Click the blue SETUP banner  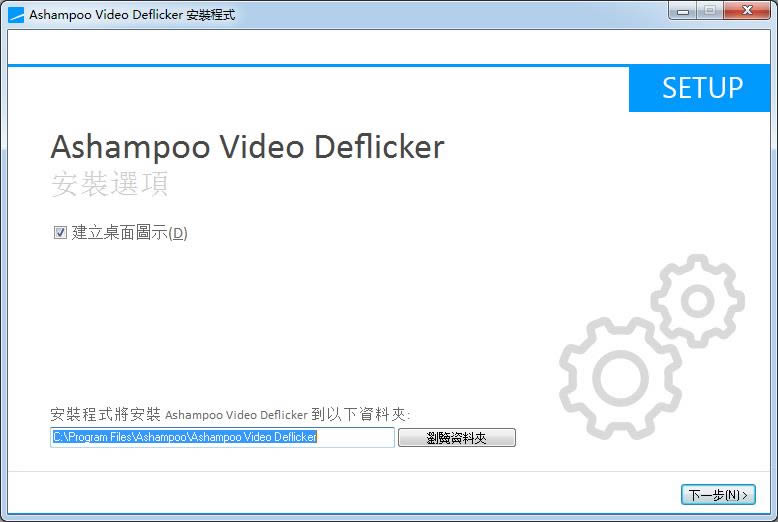point(700,89)
